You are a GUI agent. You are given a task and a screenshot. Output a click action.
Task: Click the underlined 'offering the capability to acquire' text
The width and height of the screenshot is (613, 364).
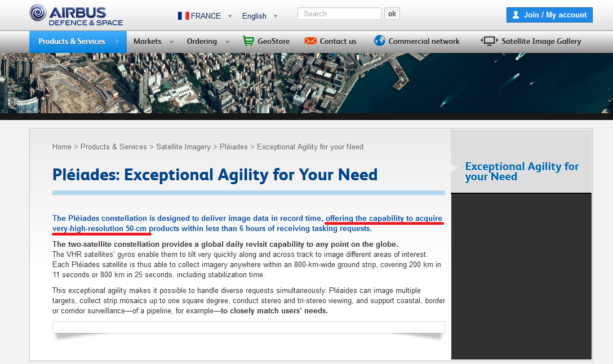point(384,218)
